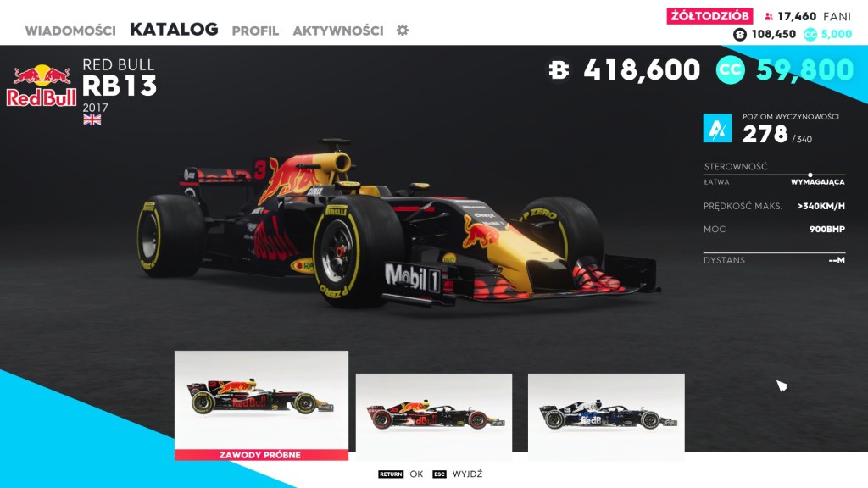Click the British flag icon

click(x=92, y=119)
